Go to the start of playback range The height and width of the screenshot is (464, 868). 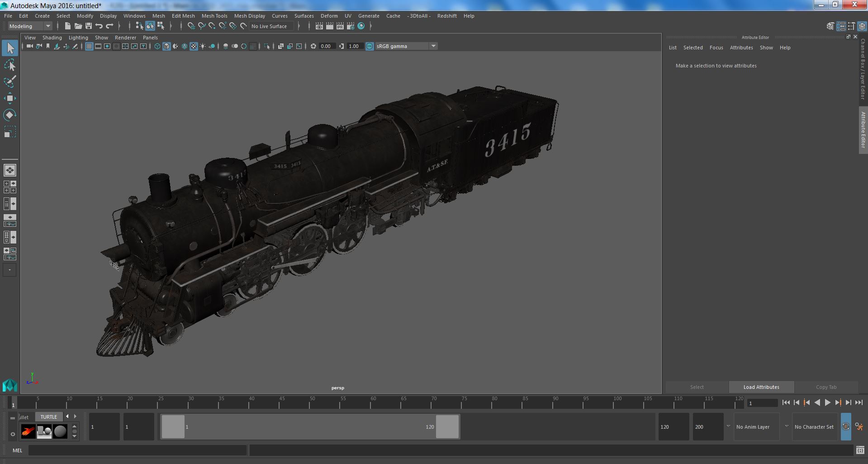click(x=786, y=402)
